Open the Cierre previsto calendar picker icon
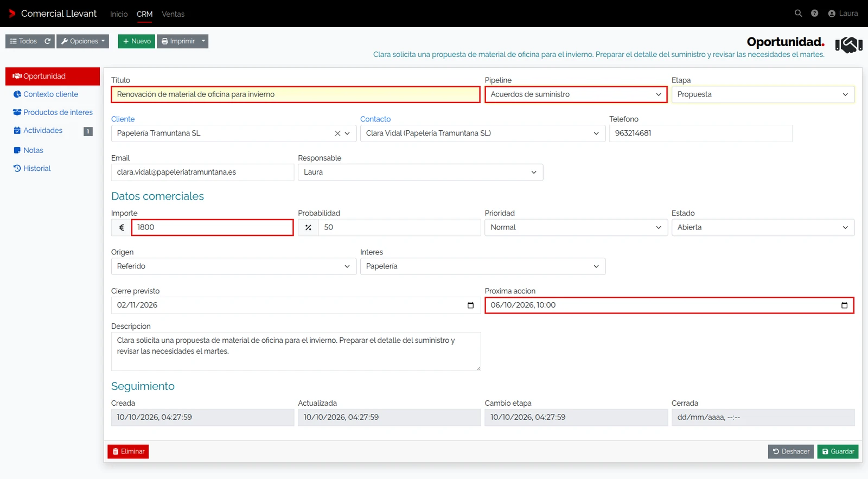This screenshot has width=868, height=479. pos(470,305)
